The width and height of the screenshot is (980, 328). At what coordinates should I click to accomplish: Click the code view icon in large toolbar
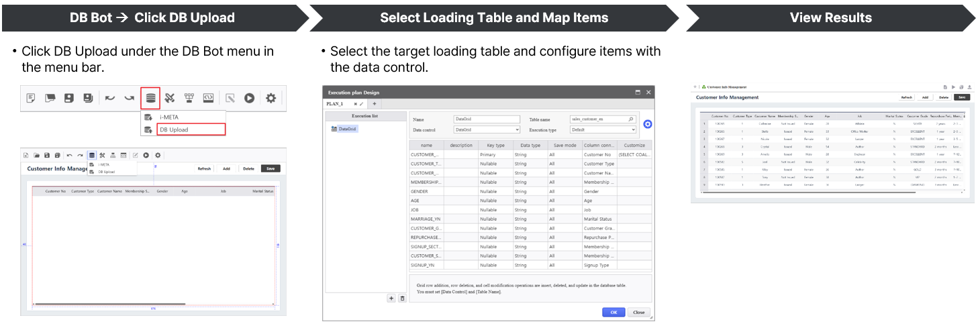point(209,98)
